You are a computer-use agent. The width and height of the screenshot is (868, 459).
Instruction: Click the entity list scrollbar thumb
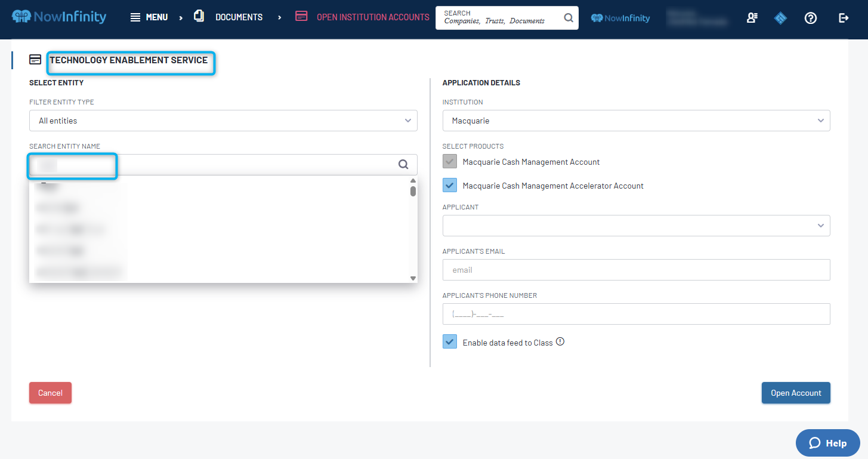413,191
